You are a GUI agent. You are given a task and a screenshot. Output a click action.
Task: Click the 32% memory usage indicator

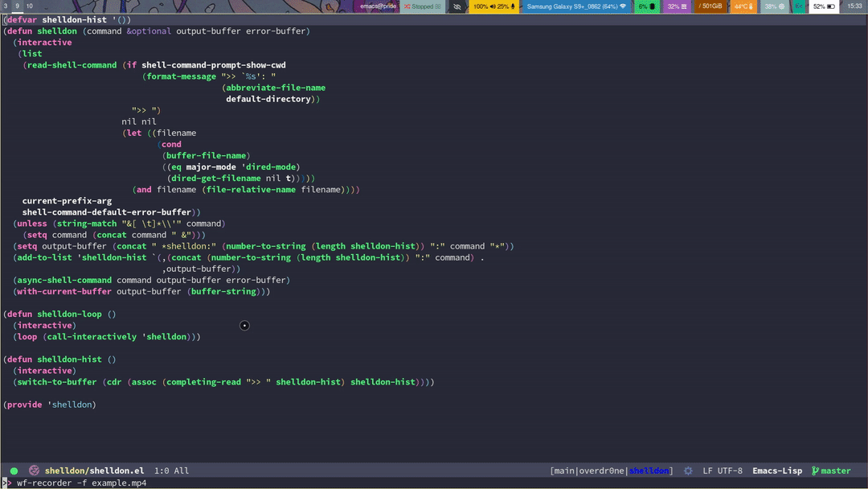click(x=677, y=6)
